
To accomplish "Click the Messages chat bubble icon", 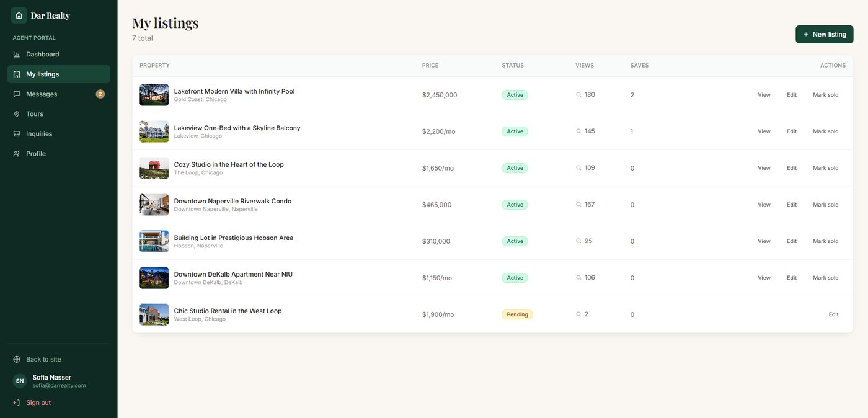I will [17, 94].
